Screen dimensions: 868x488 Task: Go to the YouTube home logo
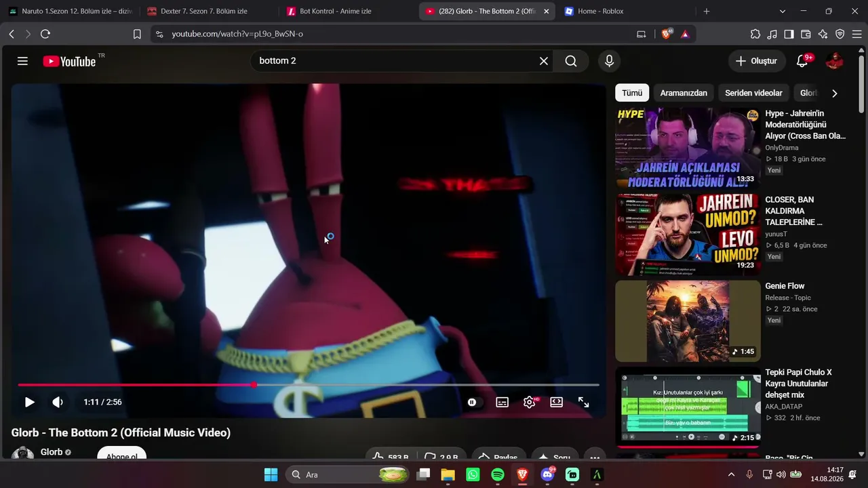tap(70, 61)
